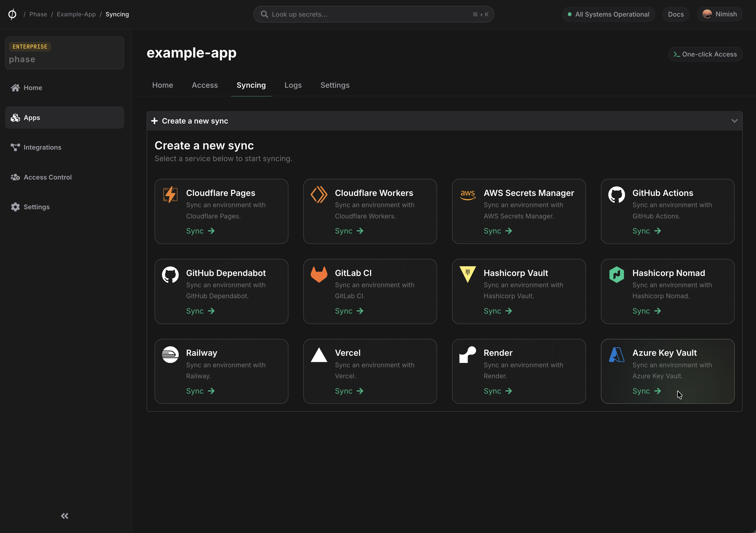Click the Docs button

click(x=676, y=14)
